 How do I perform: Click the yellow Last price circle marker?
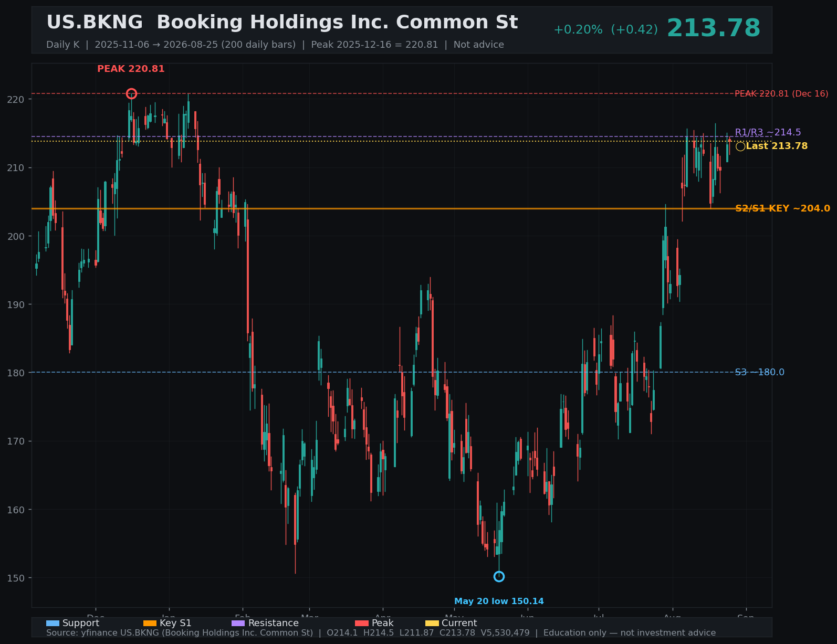pyautogui.click(x=740, y=146)
